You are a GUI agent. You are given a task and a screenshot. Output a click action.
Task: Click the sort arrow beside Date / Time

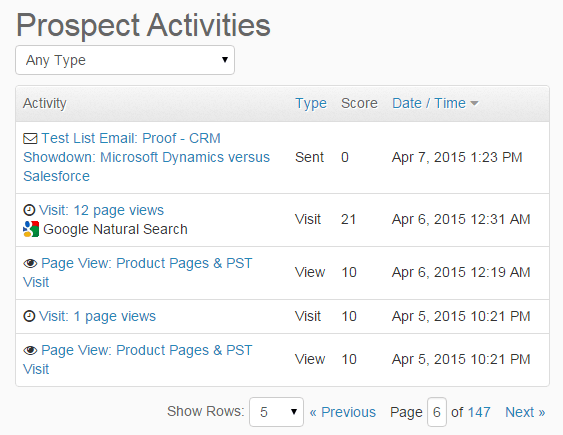click(474, 104)
